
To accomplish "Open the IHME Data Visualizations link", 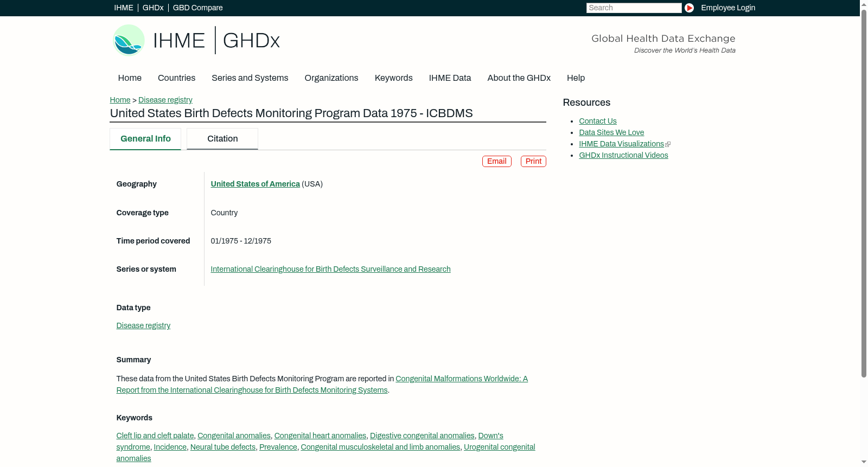I will click(x=621, y=144).
